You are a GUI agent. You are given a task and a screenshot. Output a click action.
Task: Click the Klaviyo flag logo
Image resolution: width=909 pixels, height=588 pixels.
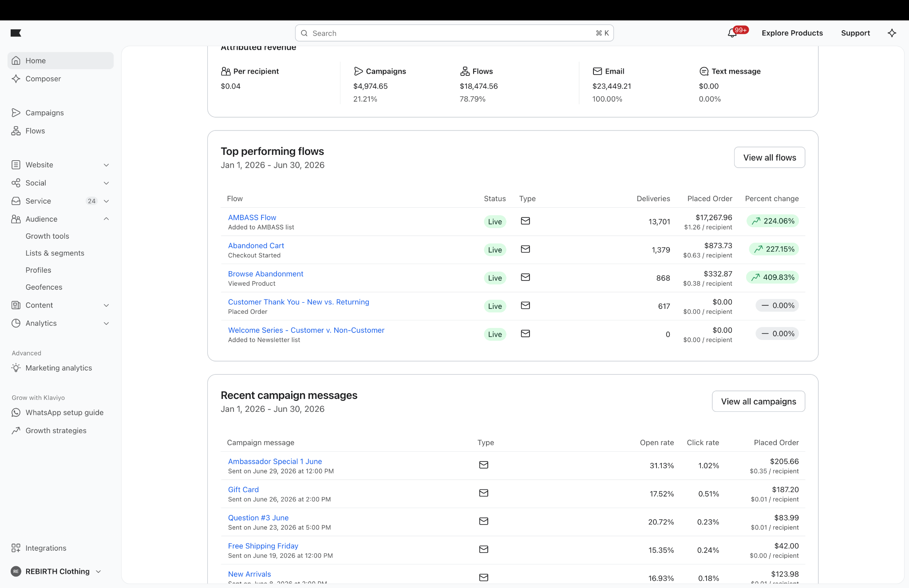tap(16, 33)
